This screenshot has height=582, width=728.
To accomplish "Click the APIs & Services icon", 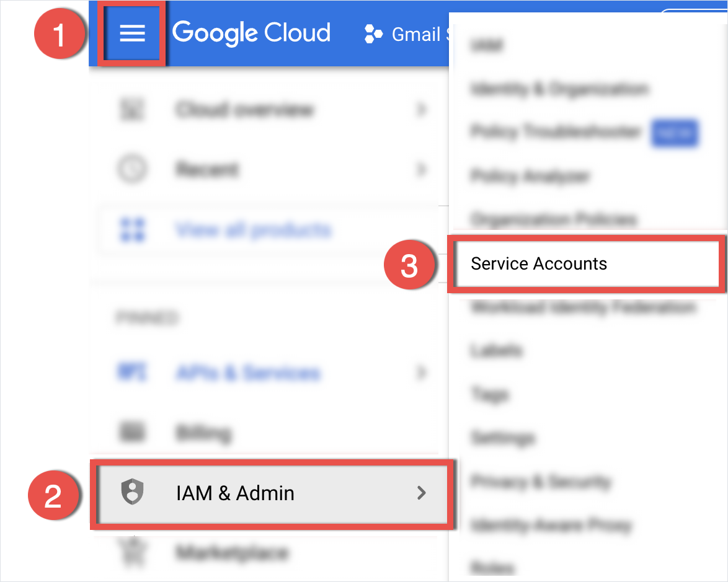I will [x=132, y=373].
